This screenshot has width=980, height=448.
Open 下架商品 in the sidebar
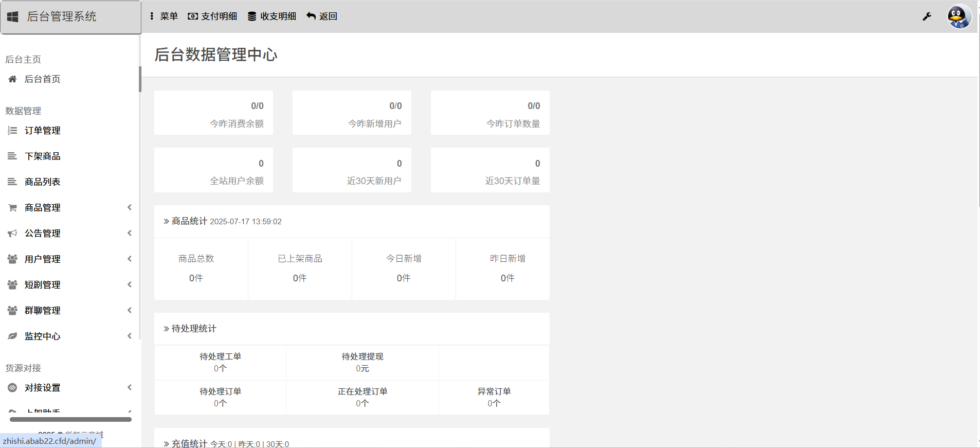click(42, 156)
